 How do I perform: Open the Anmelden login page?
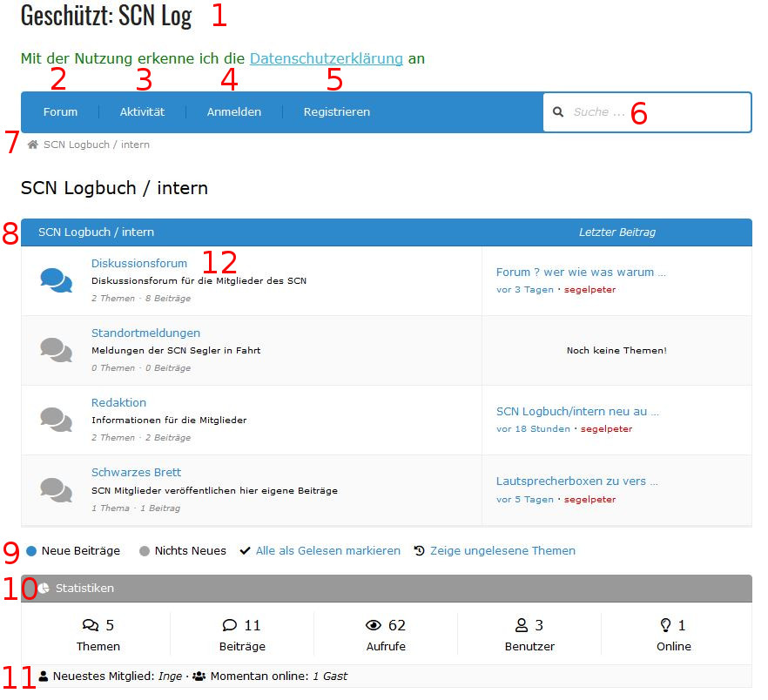click(x=233, y=112)
